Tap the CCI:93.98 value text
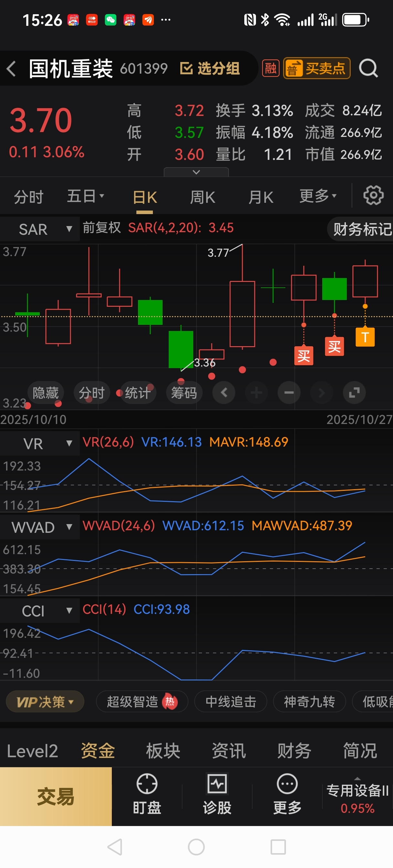The height and width of the screenshot is (868, 393). (x=162, y=609)
